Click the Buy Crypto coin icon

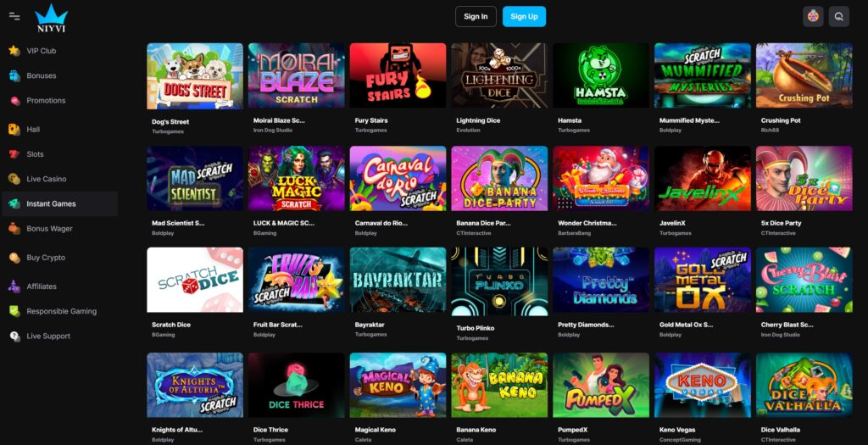pos(14,258)
